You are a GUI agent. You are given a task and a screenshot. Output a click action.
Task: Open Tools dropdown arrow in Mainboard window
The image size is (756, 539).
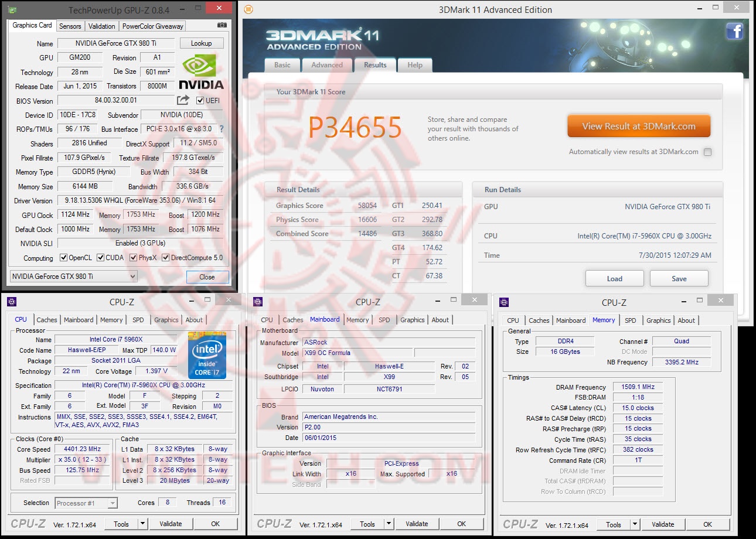[389, 524]
